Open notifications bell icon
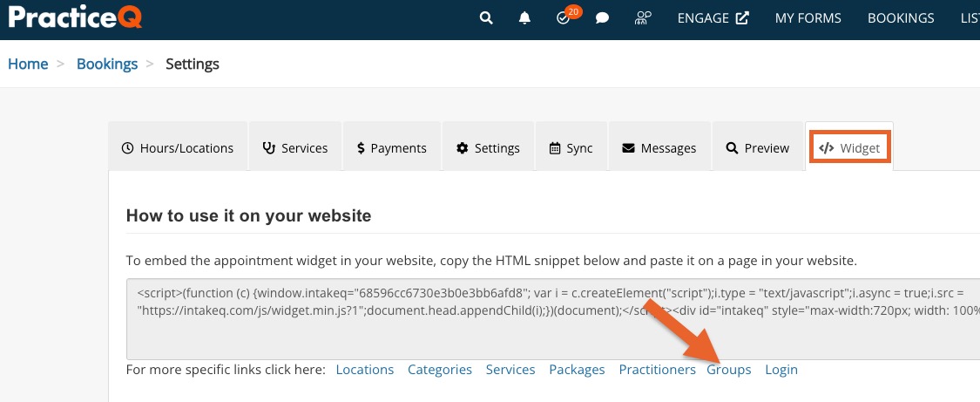This screenshot has width=980, height=402. 524,18
